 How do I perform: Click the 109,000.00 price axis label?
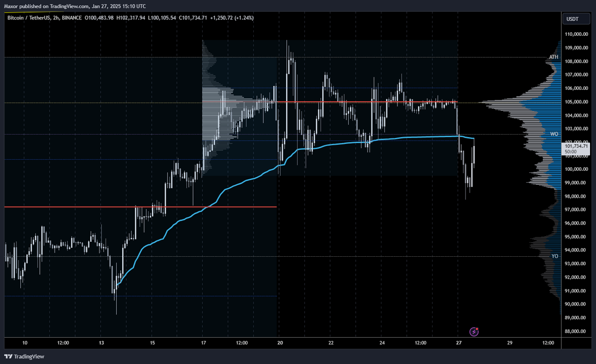(x=576, y=48)
